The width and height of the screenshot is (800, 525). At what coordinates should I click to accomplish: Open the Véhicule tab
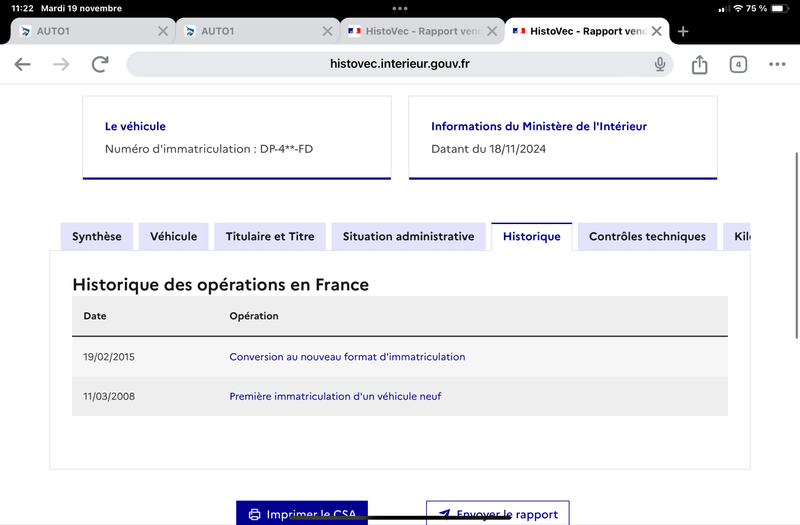(173, 237)
